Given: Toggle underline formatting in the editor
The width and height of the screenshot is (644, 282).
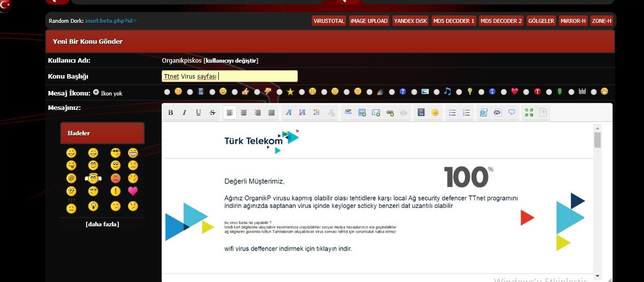Looking at the screenshot, I should tap(198, 113).
